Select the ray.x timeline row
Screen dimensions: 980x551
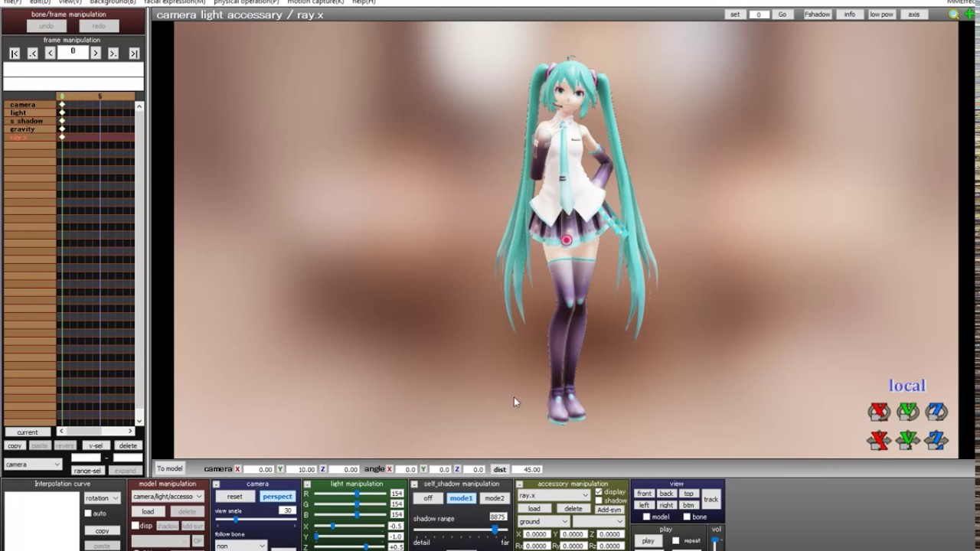pos(69,138)
